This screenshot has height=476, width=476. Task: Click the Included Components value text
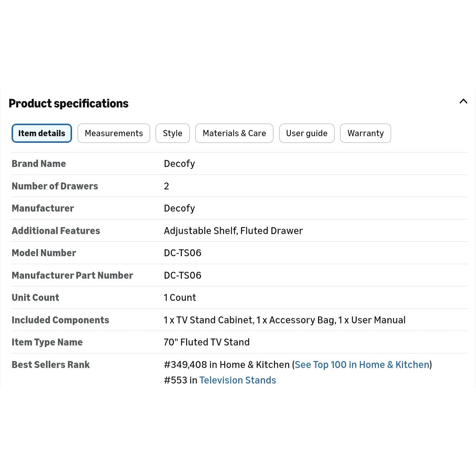pos(285,320)
